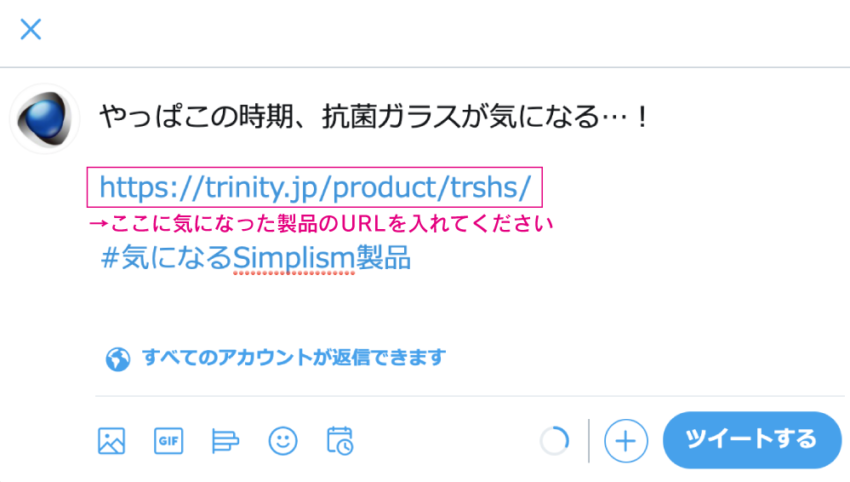Click the pink URLを入れてください annotation
The image size is (850, 482).
click(321, 223)
